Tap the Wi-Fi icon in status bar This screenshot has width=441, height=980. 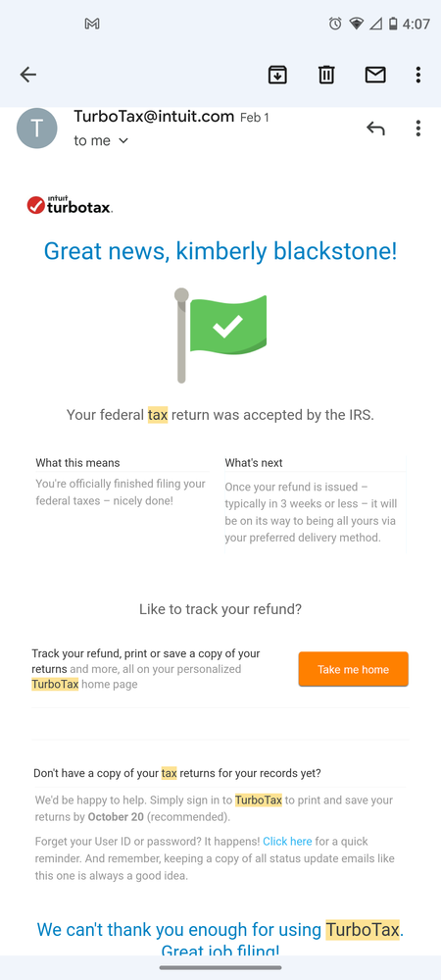click(x=356, y=24)
